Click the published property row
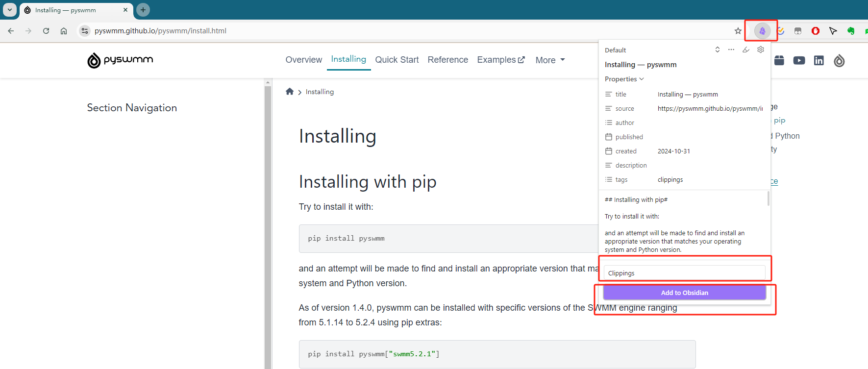 coord(684,137)
